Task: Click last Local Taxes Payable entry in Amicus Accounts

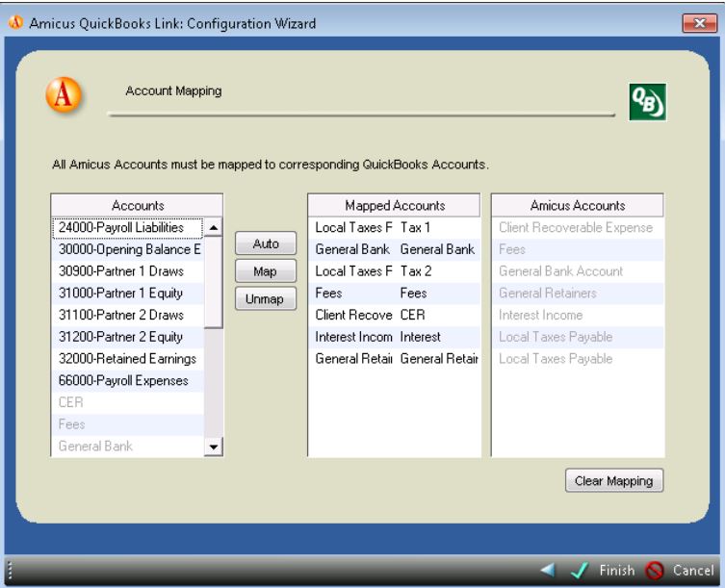Action: [578, 359]
